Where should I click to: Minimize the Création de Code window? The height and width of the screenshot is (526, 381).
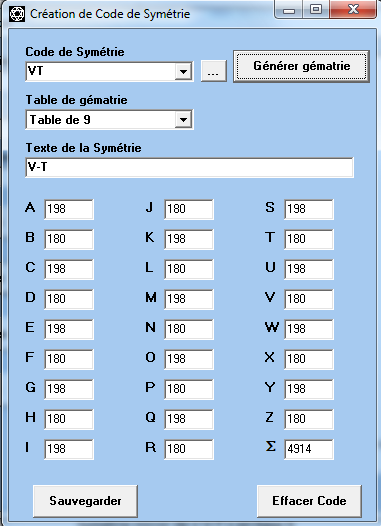pos(289,9)
